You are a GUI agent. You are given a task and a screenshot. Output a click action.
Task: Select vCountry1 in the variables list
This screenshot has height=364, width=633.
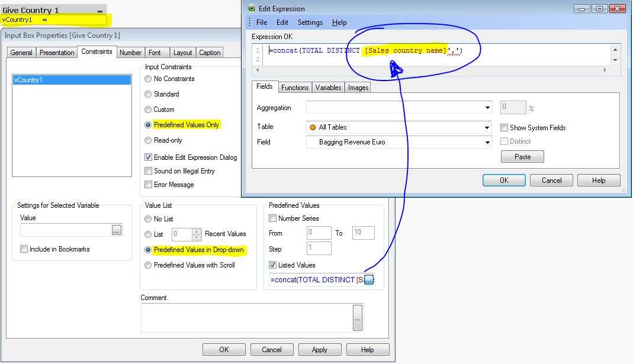click(72, 80)
